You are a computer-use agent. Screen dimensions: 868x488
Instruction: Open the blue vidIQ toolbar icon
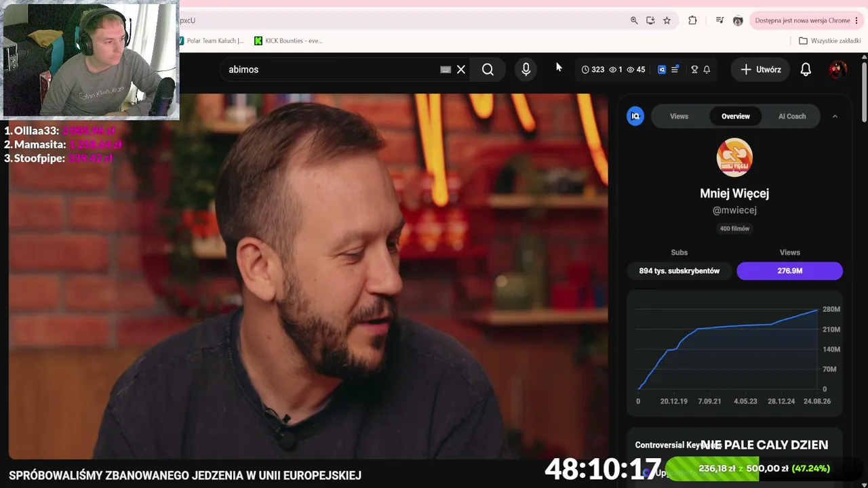(662, 69)
